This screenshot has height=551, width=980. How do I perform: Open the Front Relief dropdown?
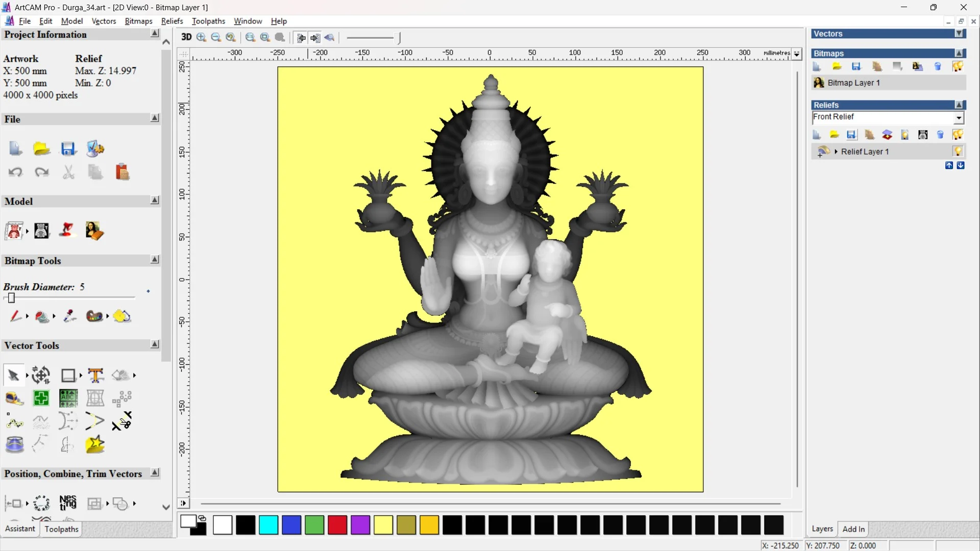959,118
